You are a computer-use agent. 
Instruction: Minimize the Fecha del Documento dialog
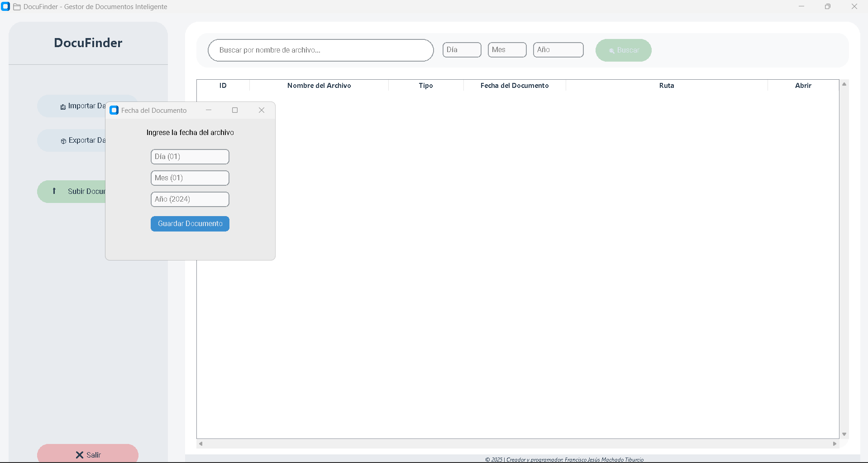coord(209,110)
